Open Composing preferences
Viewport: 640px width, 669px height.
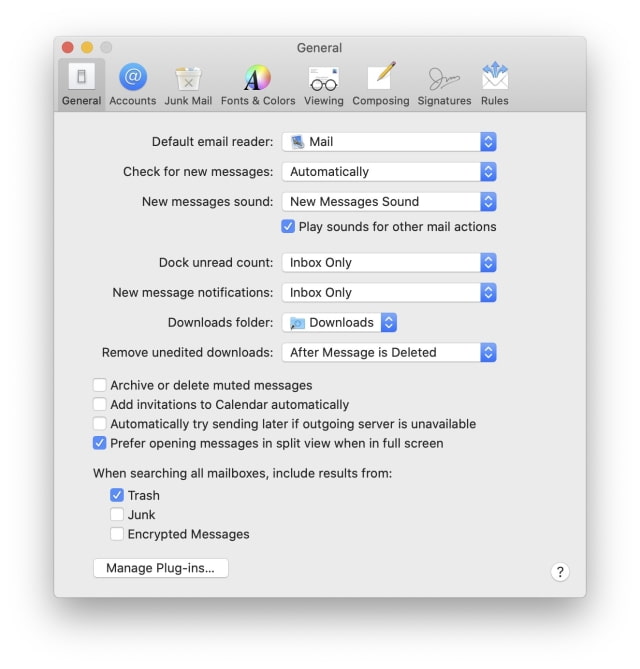pos(381,84)
